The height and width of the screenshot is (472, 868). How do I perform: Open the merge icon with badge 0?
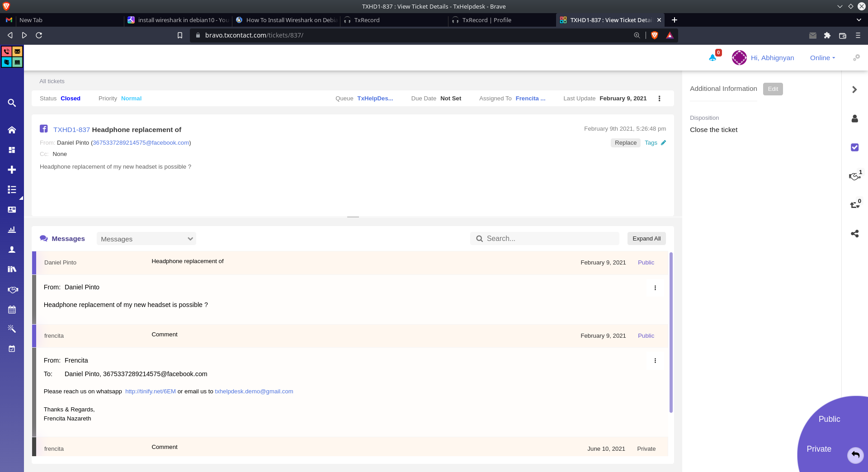[854, 205]
